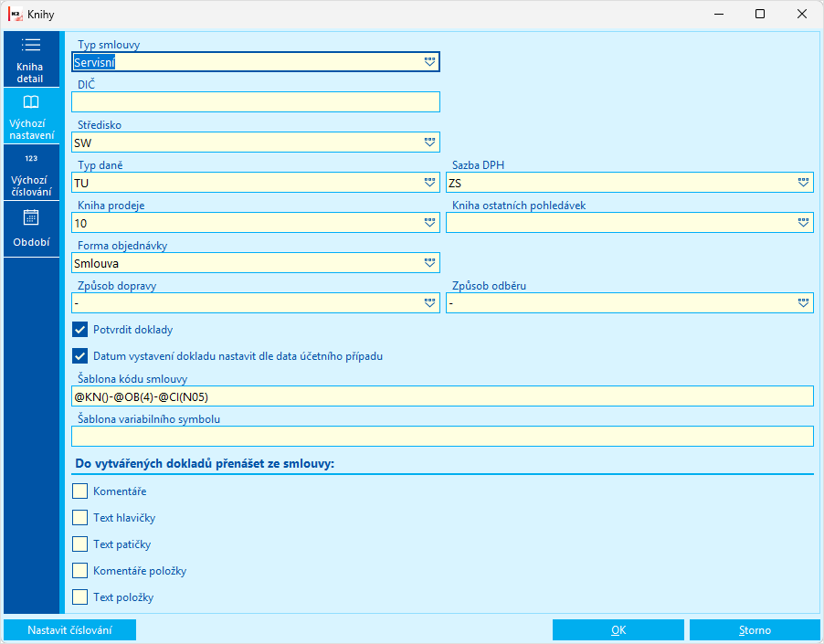This screenshot has width=824, height=644.
Task: Enable the Text patičky checkbox
Action: [x=79, y=544]
